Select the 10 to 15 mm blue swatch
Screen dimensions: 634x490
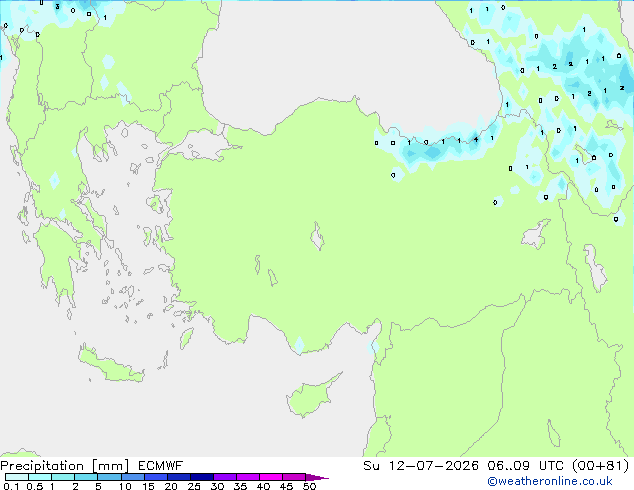click(133, 477)
